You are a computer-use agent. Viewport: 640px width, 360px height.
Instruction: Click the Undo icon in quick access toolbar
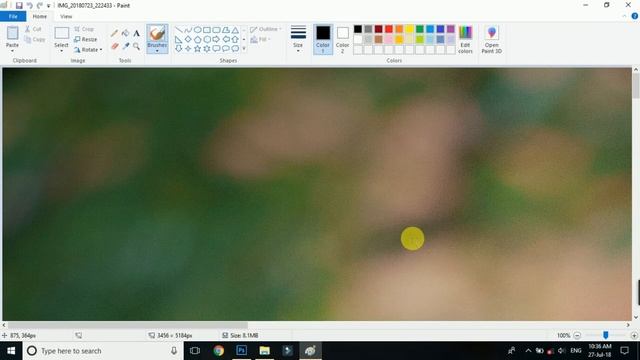coord(29,5)
